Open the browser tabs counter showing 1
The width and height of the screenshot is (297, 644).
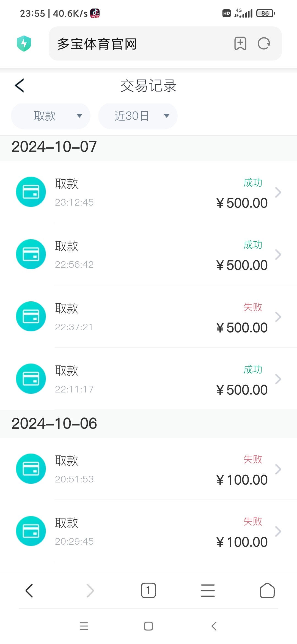coord(148,590)
